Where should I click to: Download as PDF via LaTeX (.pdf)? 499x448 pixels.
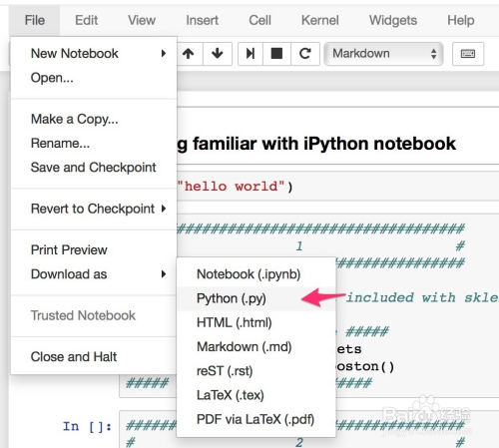coord(256,420)
